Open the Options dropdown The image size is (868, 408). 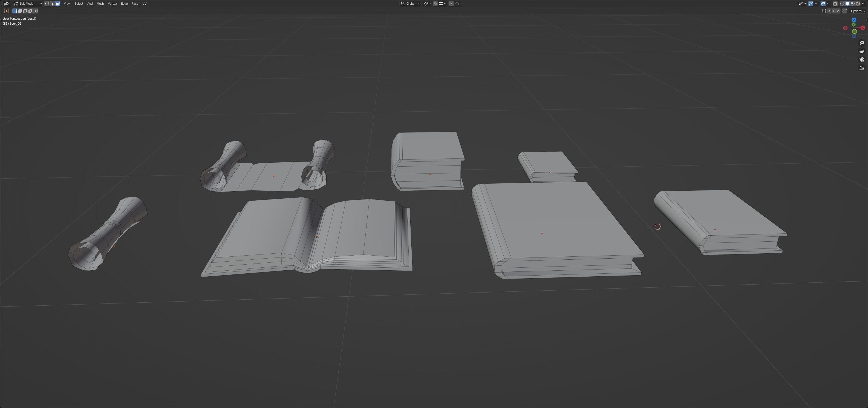tap(858, 11)
